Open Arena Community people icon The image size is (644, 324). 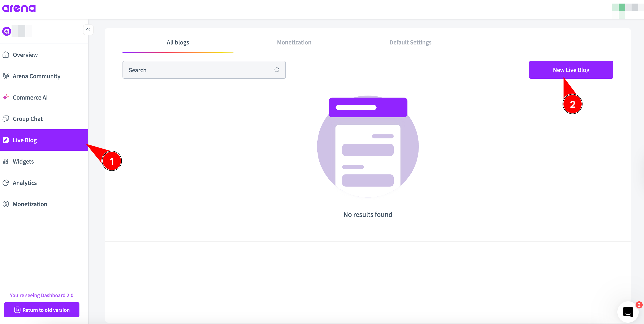coord(6,76)
